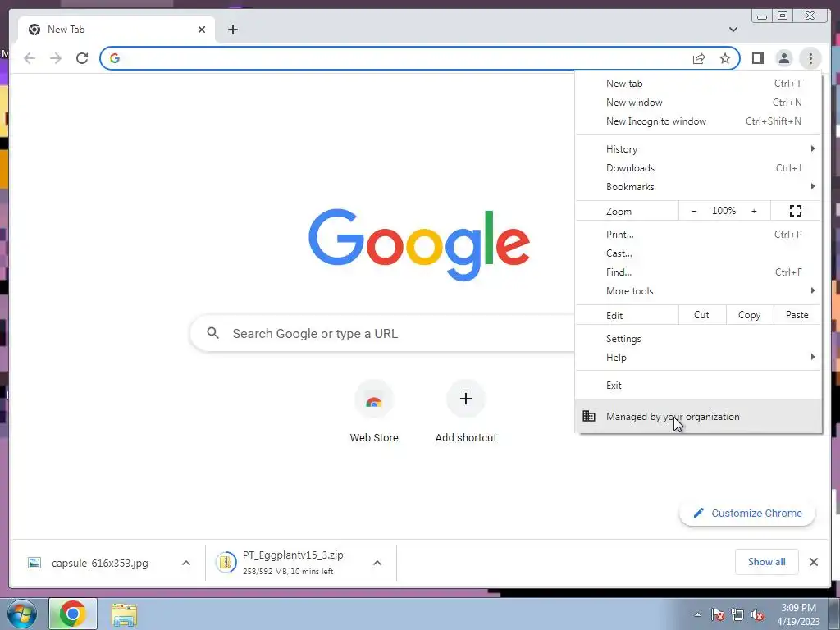Open the profile avatar icon

(783, 58)
